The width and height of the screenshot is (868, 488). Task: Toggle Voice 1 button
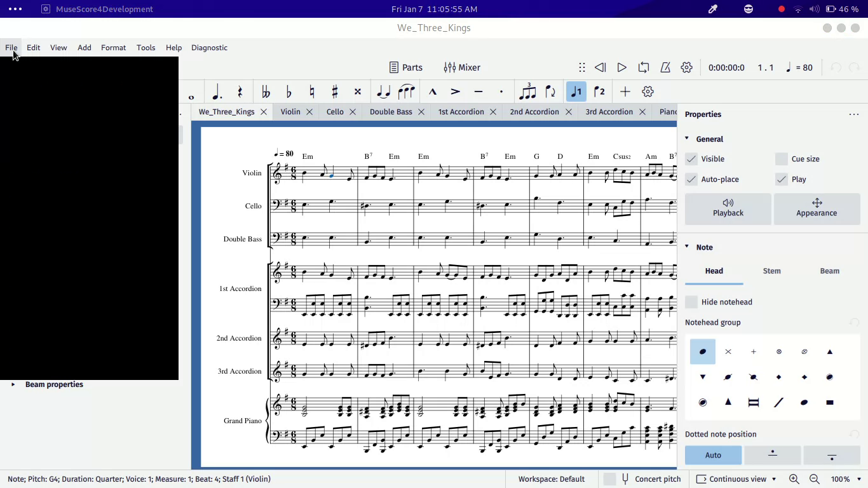[x=576, y=92]
